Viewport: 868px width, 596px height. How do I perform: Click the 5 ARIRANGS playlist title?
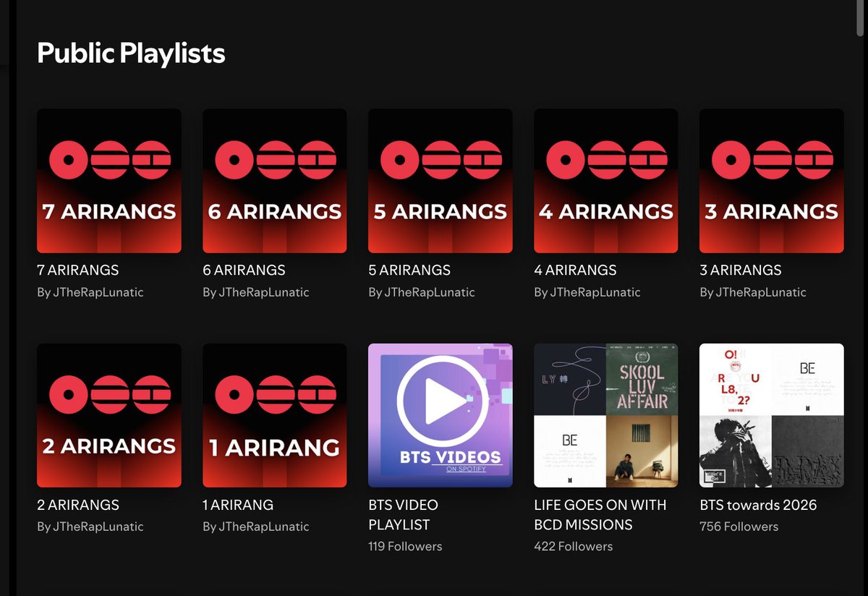click(409, 271)
